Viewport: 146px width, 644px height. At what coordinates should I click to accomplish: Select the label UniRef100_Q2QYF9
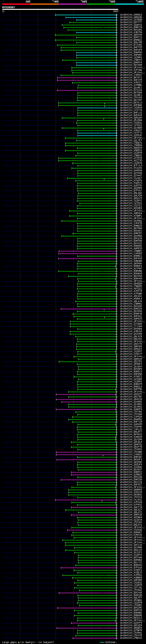131,623
